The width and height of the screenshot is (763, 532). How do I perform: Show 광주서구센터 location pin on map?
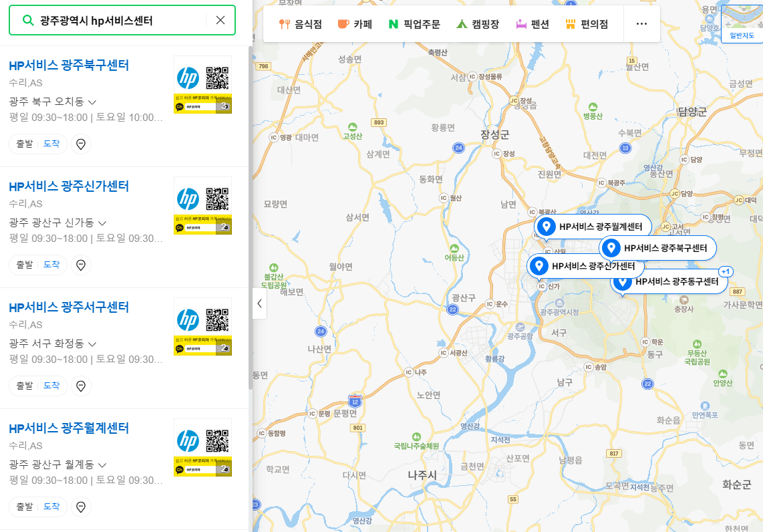(x=82, y=386)
